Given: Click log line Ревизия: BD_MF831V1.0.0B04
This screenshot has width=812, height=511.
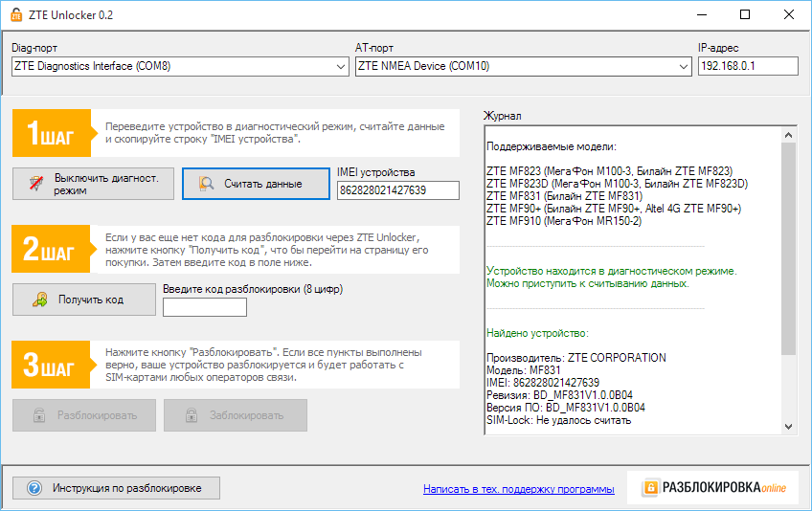Looking at the screenshot, I should 559,395.
